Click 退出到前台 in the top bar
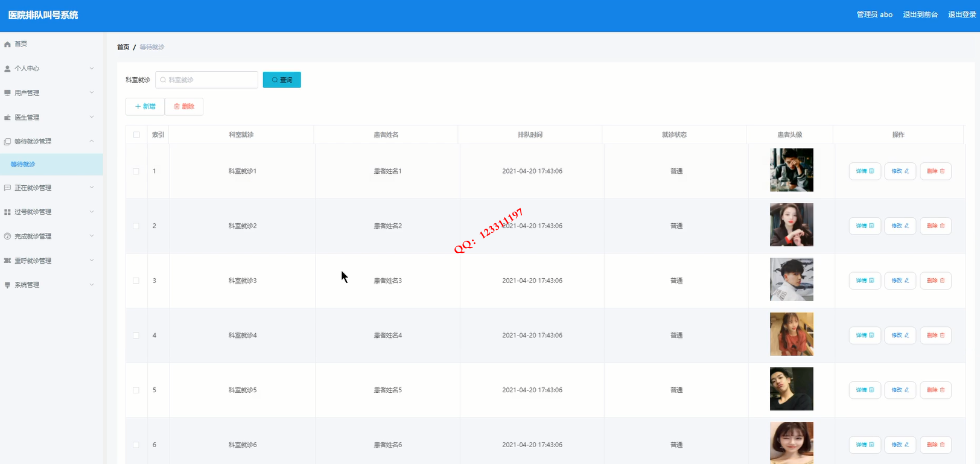Viewport: 980px width, 464px height. pyautogui.click(x=920, y=14)
